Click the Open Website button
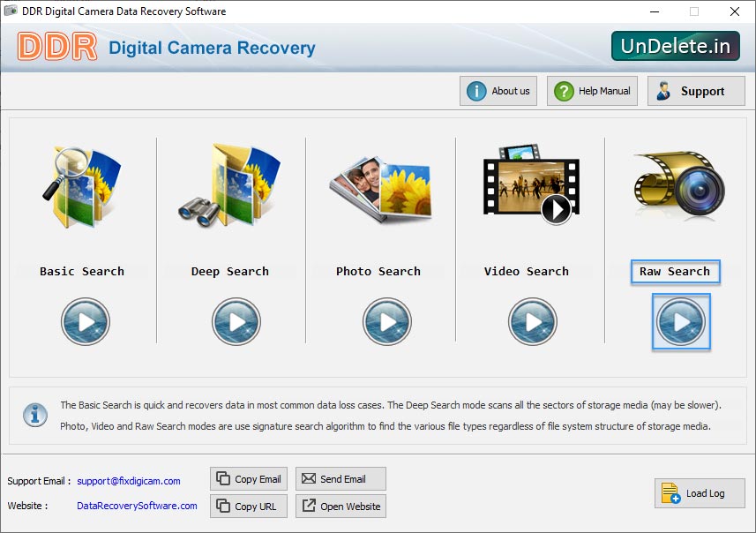This screenshot has height=533, width=756. click(x=341, y=506)
